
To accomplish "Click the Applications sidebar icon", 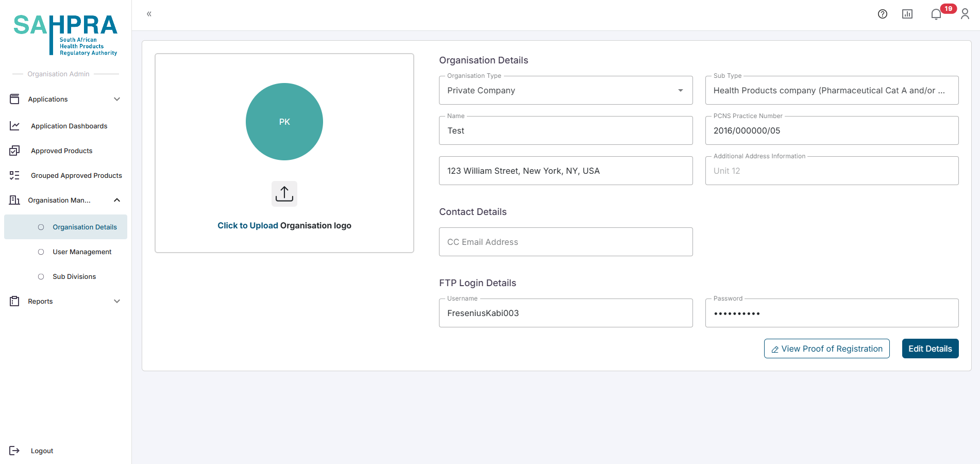I will 14,99.
